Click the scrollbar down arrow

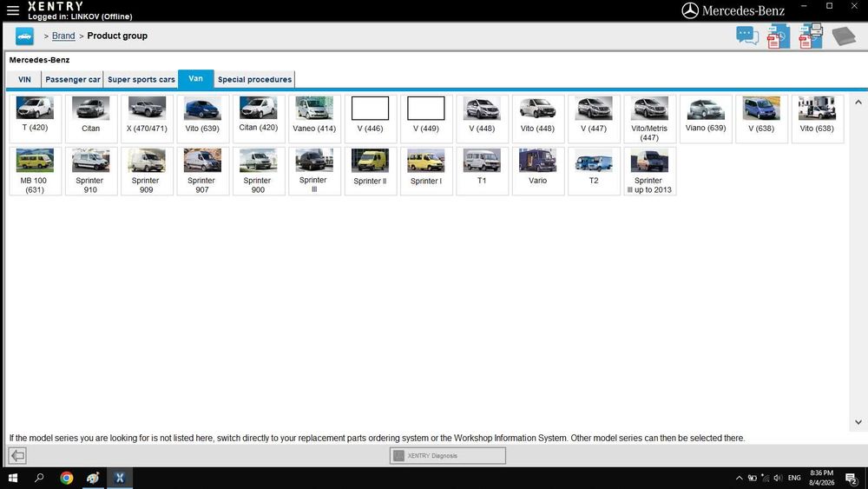[x=858, y=422]
